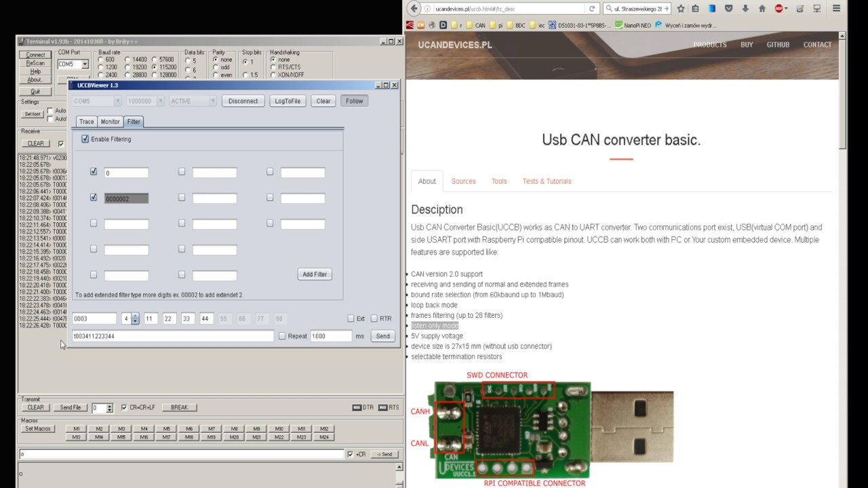The image size is (868, 488).
Task: Open the D bookmark icon
Action: tap(443, 25)
